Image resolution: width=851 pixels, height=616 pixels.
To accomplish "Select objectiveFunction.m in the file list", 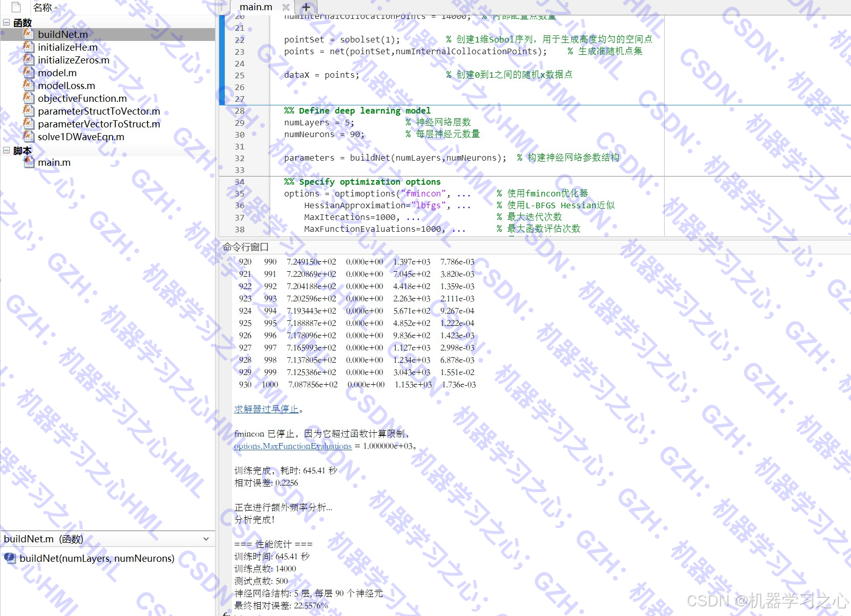I will click(x=82, y=98).
